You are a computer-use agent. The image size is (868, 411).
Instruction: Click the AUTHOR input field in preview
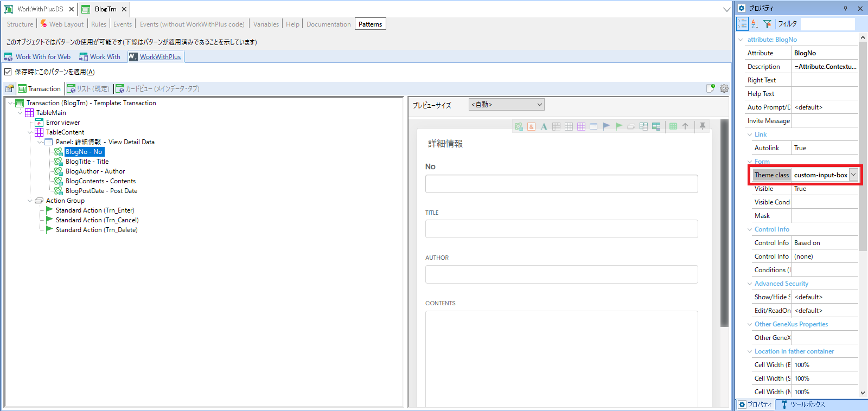tap(561, 274)
